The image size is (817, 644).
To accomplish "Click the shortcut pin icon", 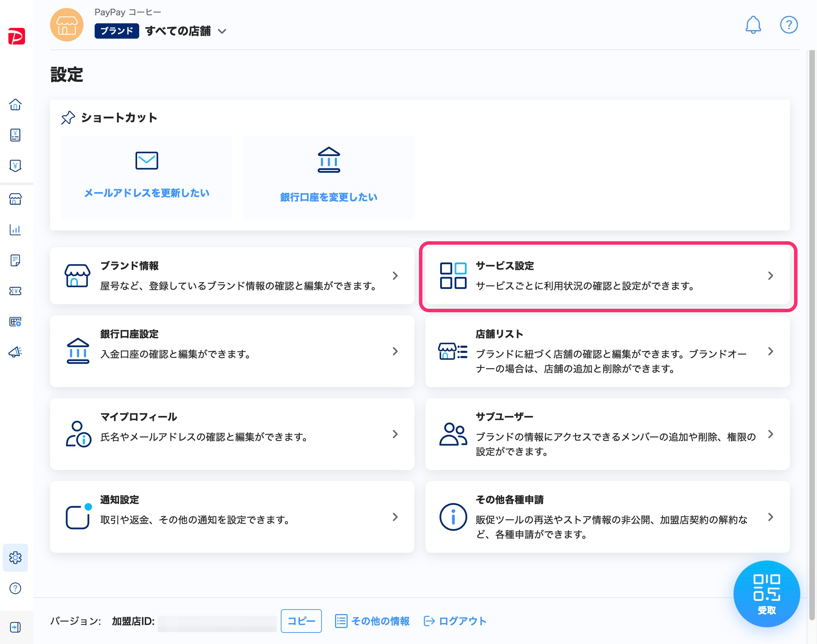I will [68, 118].
